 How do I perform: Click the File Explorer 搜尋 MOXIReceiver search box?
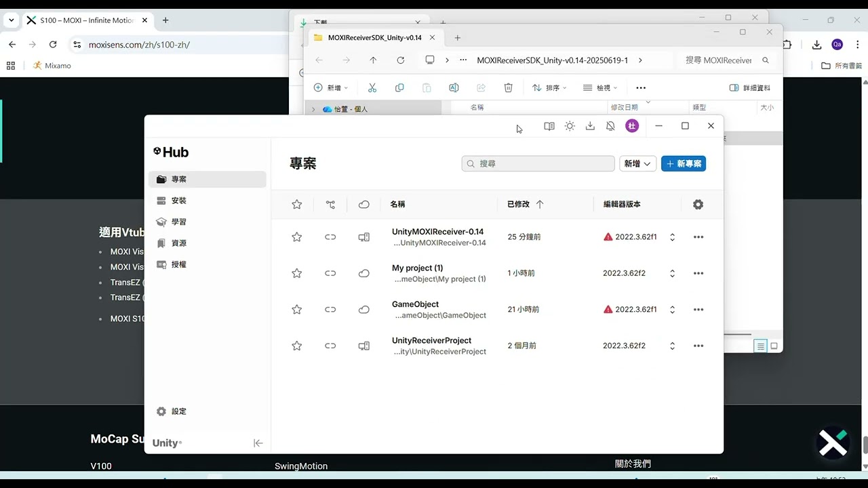click(x=727, y=60)
